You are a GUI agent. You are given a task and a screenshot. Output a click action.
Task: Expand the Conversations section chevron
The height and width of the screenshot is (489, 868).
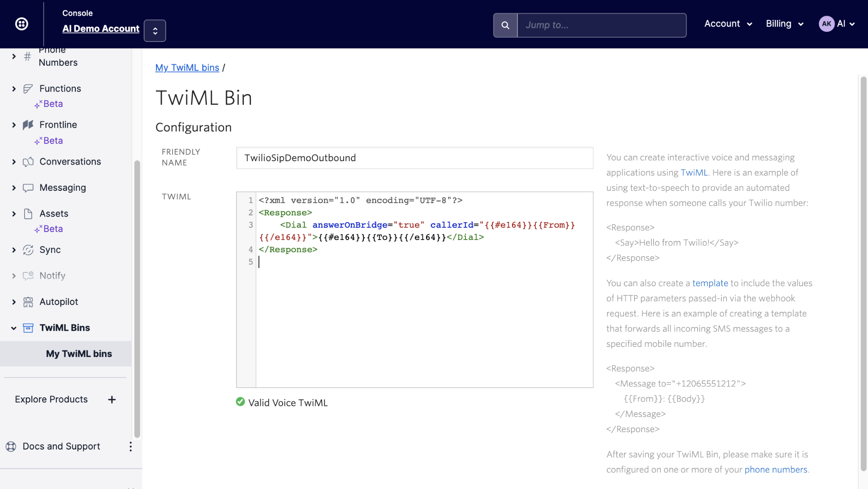[x=14, y=162]
